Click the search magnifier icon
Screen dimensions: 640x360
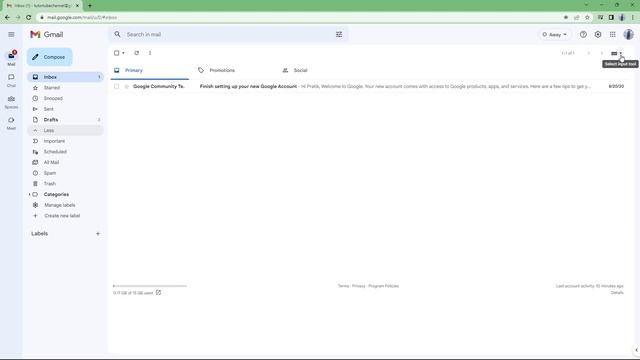click(x=118, y=35)
